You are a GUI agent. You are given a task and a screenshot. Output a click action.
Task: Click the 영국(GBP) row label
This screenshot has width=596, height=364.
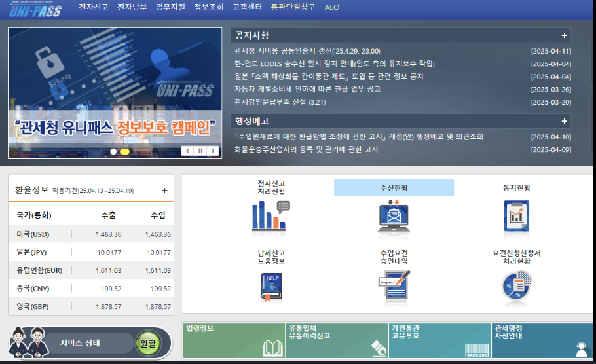click(x=32, y=306)
